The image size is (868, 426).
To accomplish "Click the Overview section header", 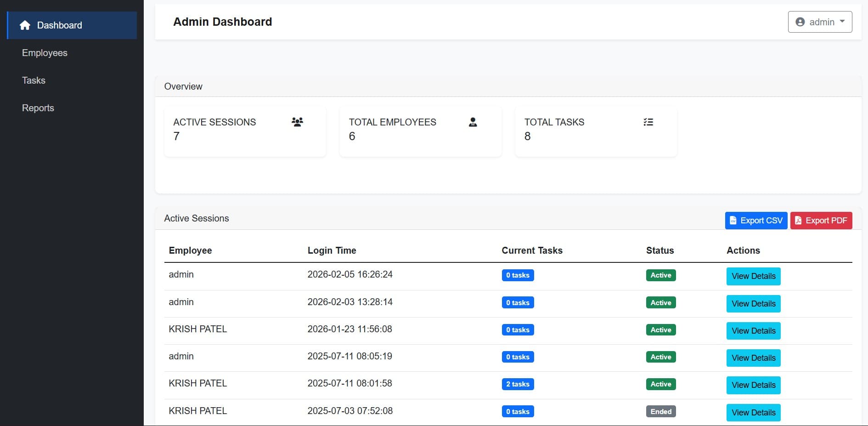I will click(x=183, y=86).
